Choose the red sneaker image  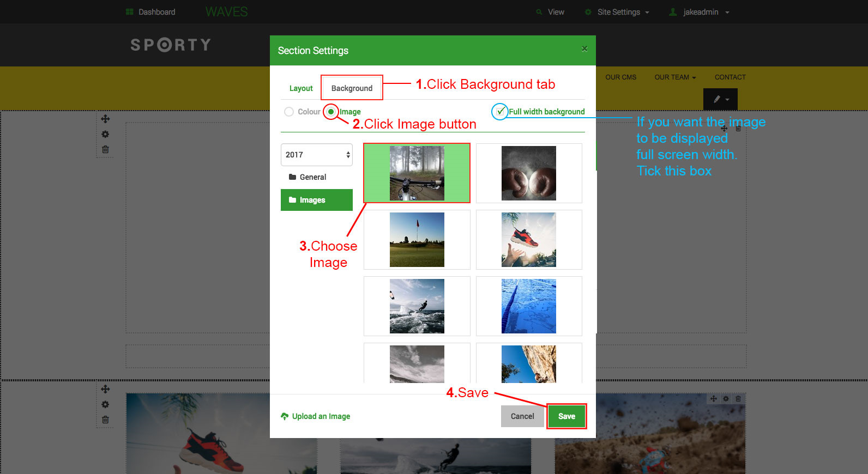click(529, 240)
